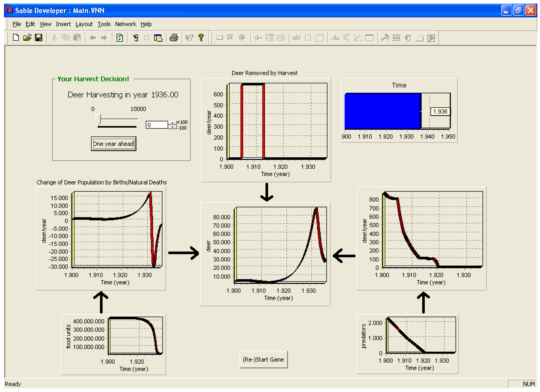Screen dimensions: 540x392
Task: Click the Paste clipboard icon
Action: click(x=77, y=38)
